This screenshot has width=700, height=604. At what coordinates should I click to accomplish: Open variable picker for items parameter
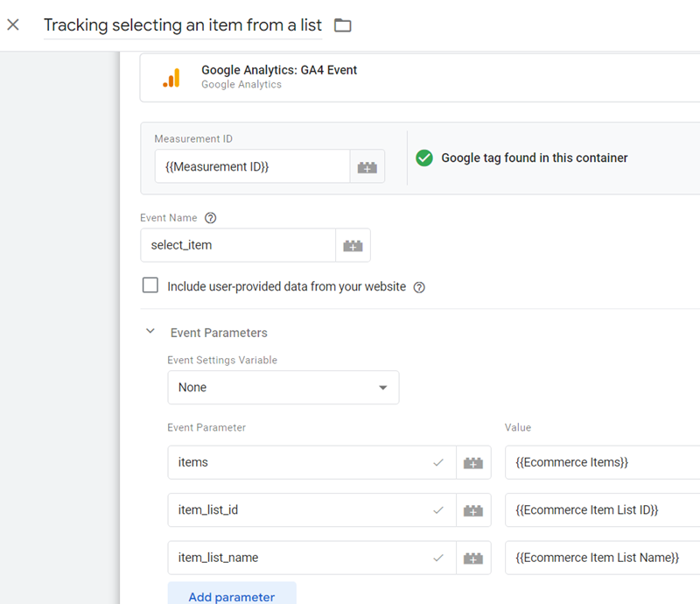[473, 462]
